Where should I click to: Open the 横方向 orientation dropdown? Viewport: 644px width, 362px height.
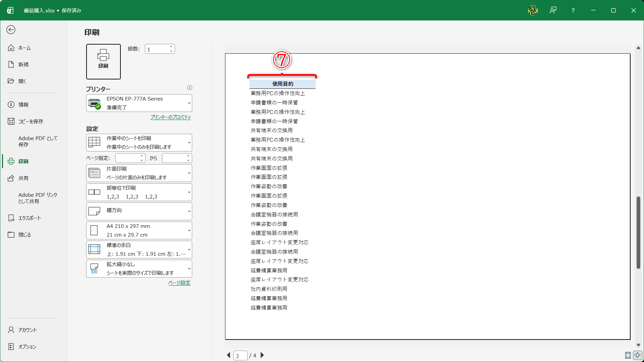pyautogui.click(x=139, y=211)
